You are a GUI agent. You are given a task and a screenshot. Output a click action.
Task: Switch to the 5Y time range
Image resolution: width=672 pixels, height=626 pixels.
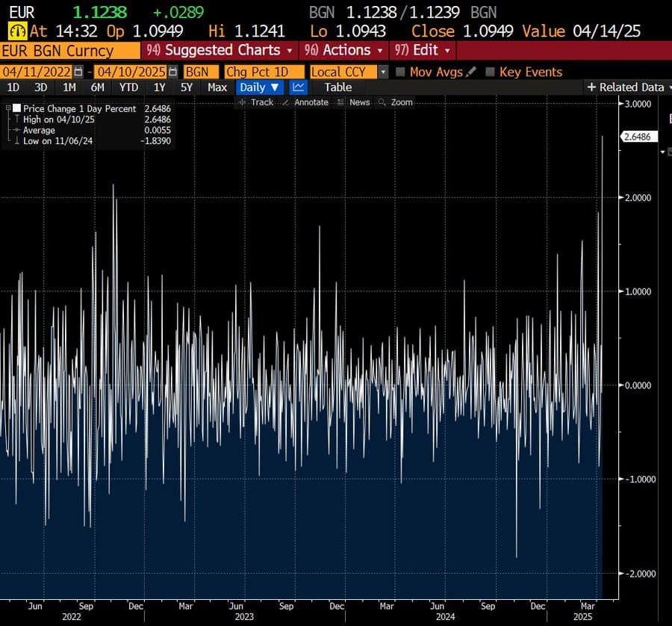(x=186, y=87)
